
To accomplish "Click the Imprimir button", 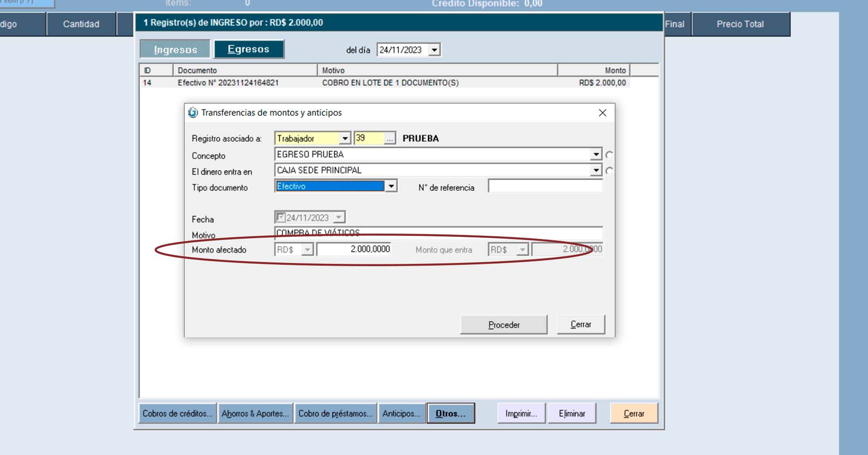I will pyautogui.click(x=521, y=413).
